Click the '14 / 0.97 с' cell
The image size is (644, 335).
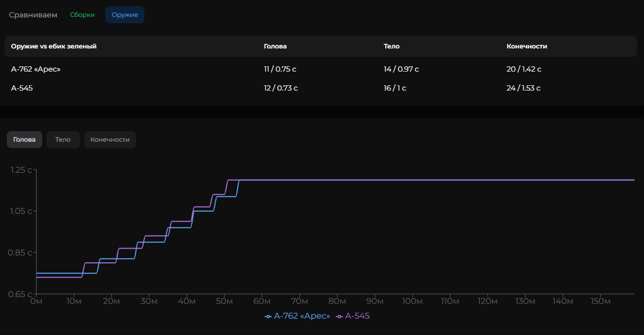click(x=401, y=69)
